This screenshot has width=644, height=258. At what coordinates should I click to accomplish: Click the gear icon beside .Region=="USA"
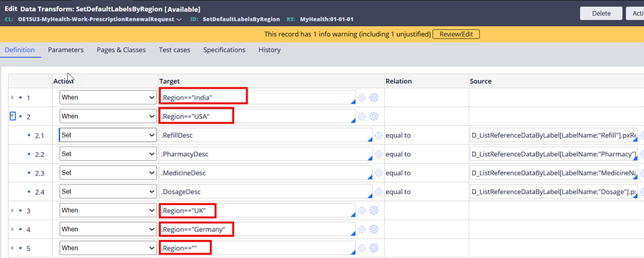374,116
